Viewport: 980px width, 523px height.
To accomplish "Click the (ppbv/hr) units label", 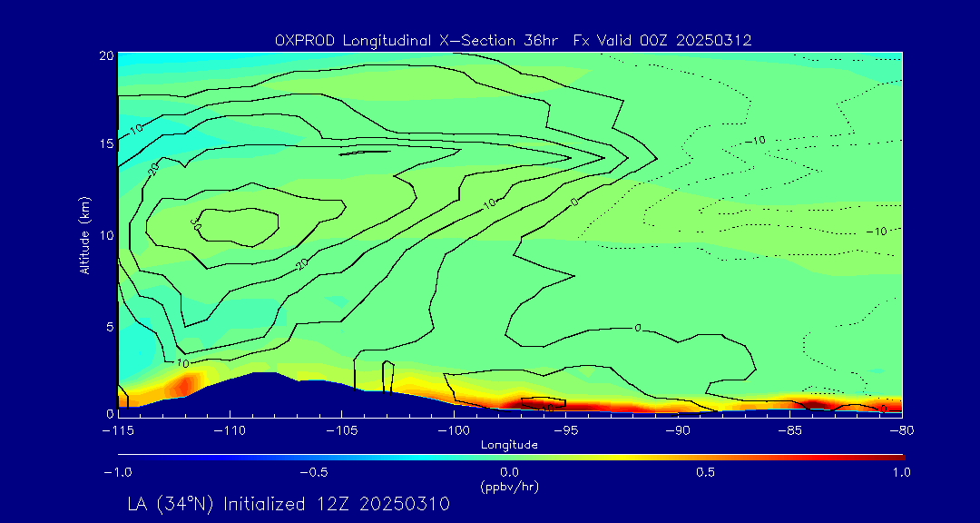I will point(509,486).
